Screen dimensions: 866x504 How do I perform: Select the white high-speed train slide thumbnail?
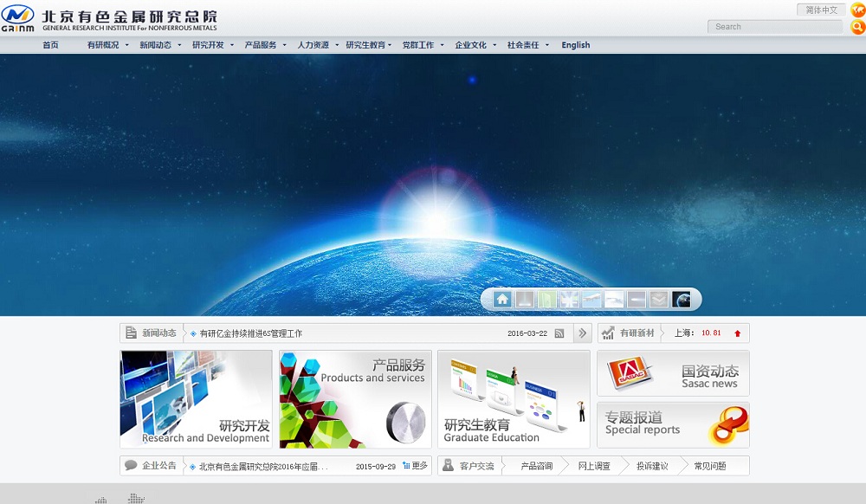[614, 300]
